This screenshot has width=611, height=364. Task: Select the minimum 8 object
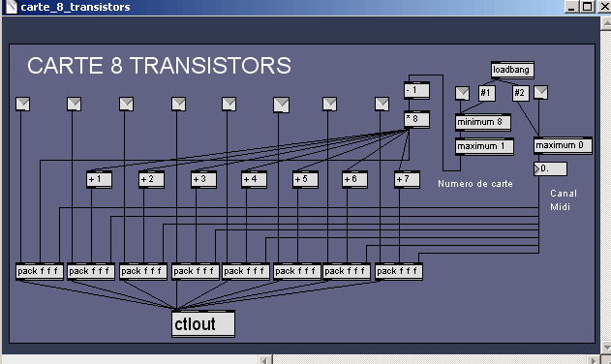pos(483,122)
